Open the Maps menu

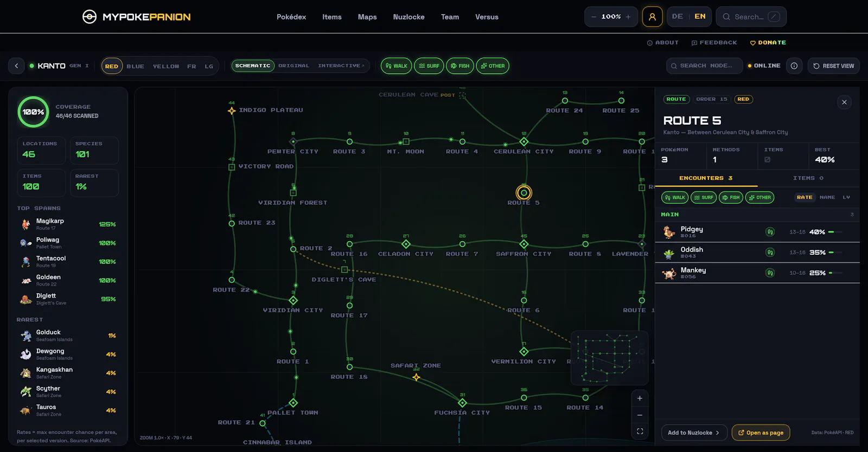(x=367, y=17)
